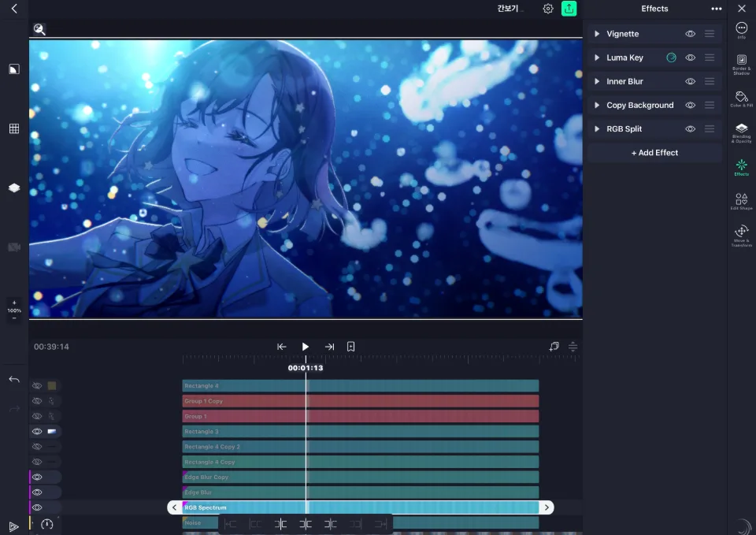Toggle Luma Key effect visibility
The image size is (756, 535).
pyautogui.click(x=691, y=58)
